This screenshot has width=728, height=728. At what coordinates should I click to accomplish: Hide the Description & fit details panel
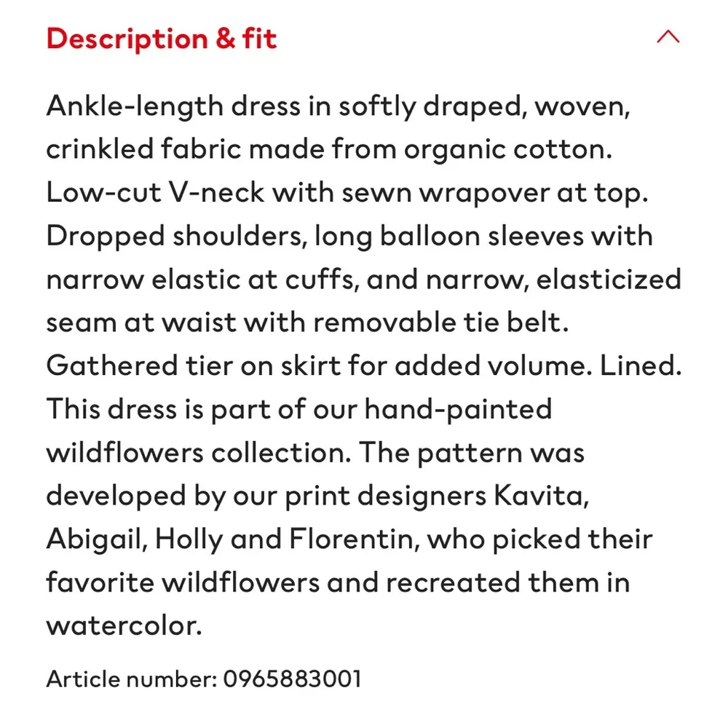pyautogui.click(x=668, y=37)
